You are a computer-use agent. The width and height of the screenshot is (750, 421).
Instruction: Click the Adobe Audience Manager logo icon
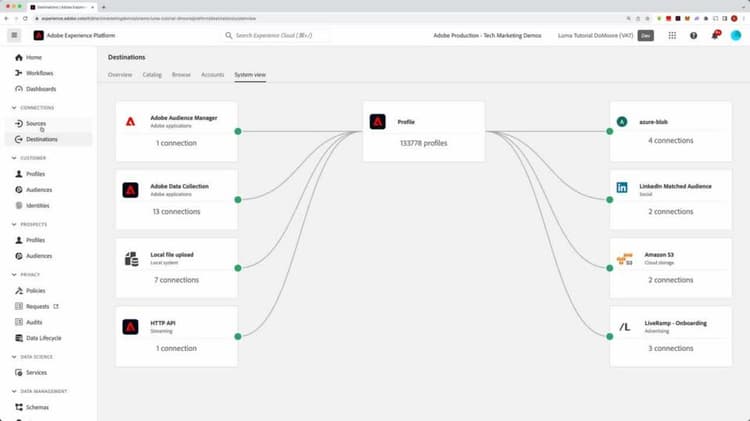(x=130, y=122)
